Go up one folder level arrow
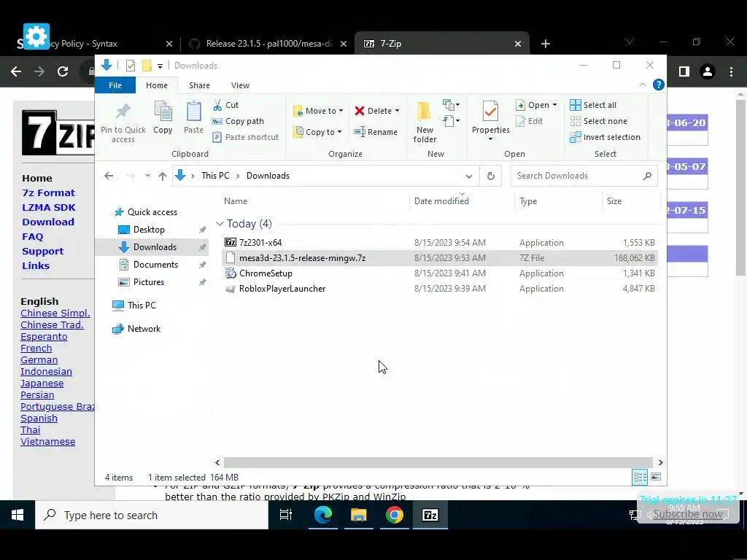This screenshot has height=560, width=747. (x=163, y=176)
